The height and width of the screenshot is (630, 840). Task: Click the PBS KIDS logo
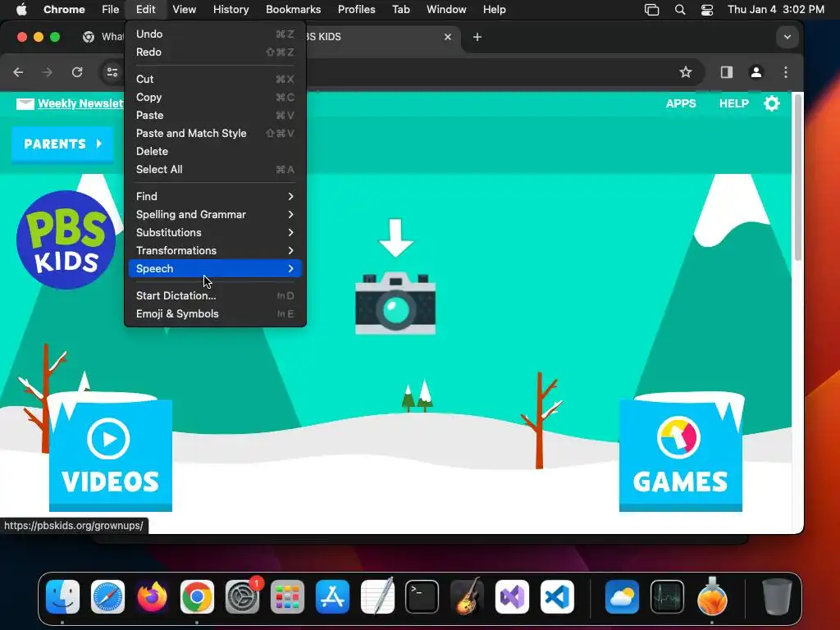(66, 240)
